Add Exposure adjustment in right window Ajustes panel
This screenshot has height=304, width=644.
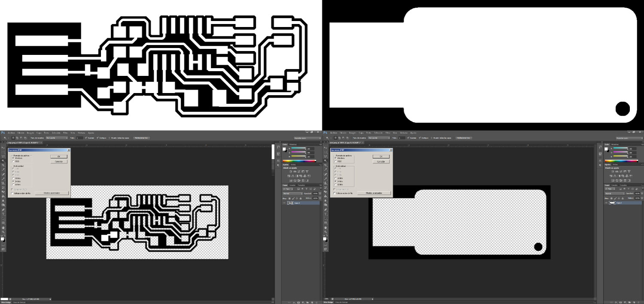click(625, 171)
